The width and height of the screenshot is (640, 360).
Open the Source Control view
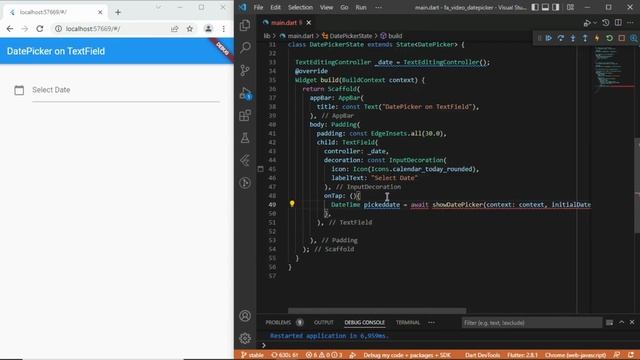[245, 70]
